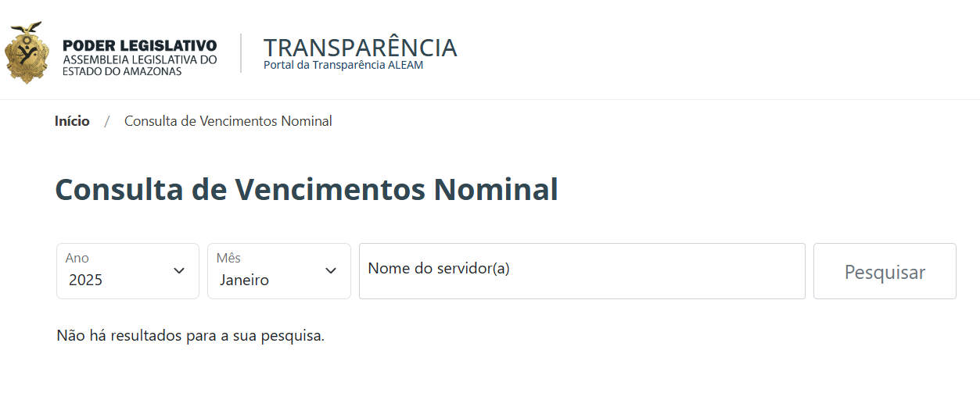Click the PODER LEGISLATIVO header text
Viewport: 980px width, 393px height.
139,45
